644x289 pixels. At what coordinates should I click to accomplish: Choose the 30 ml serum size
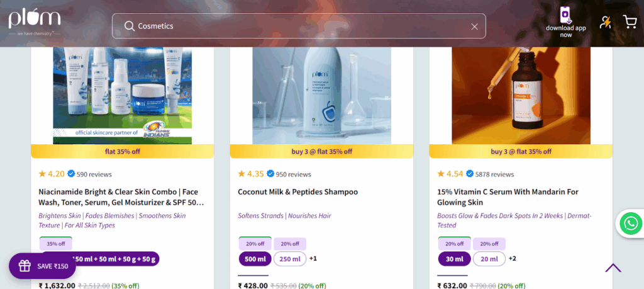tap(454, 259)
